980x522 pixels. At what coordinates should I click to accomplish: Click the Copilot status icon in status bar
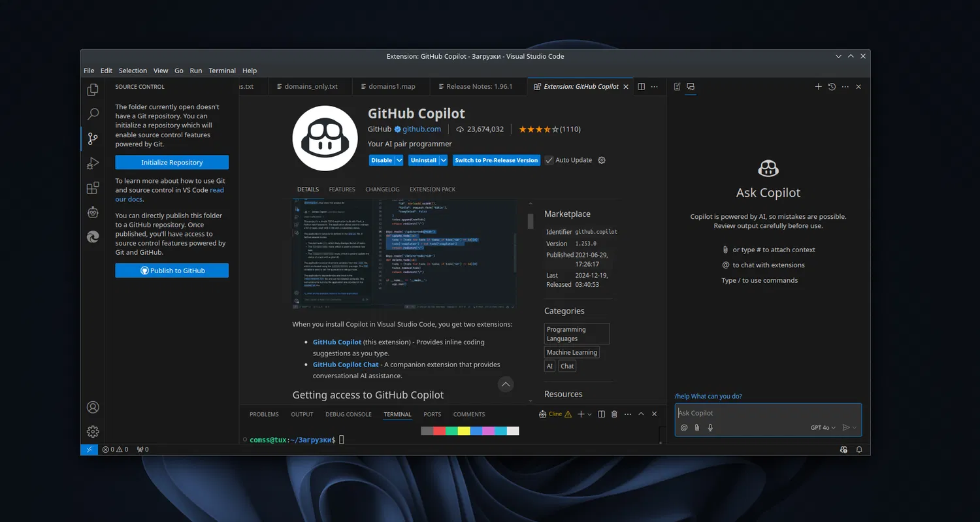coord(843,449)
